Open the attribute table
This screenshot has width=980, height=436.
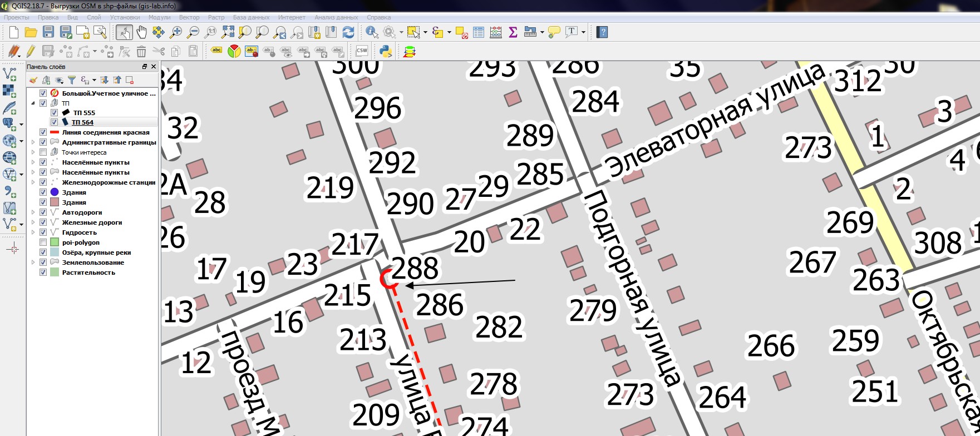click(x=479, y=32)
